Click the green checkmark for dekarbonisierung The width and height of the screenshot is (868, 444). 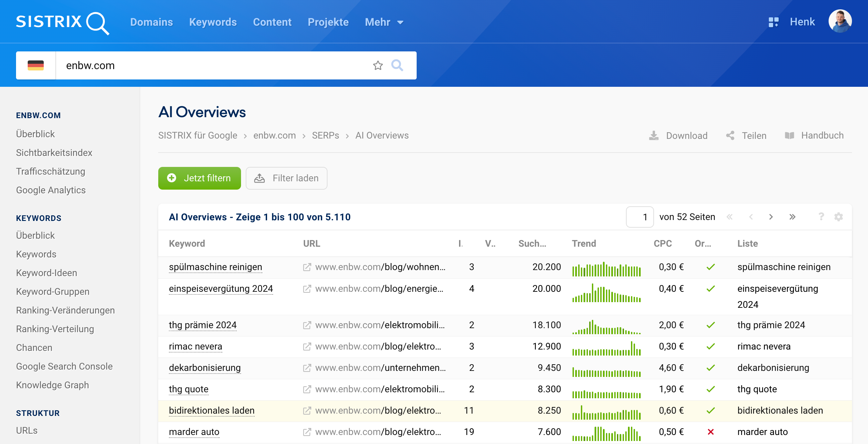click(x=711, y=368)
